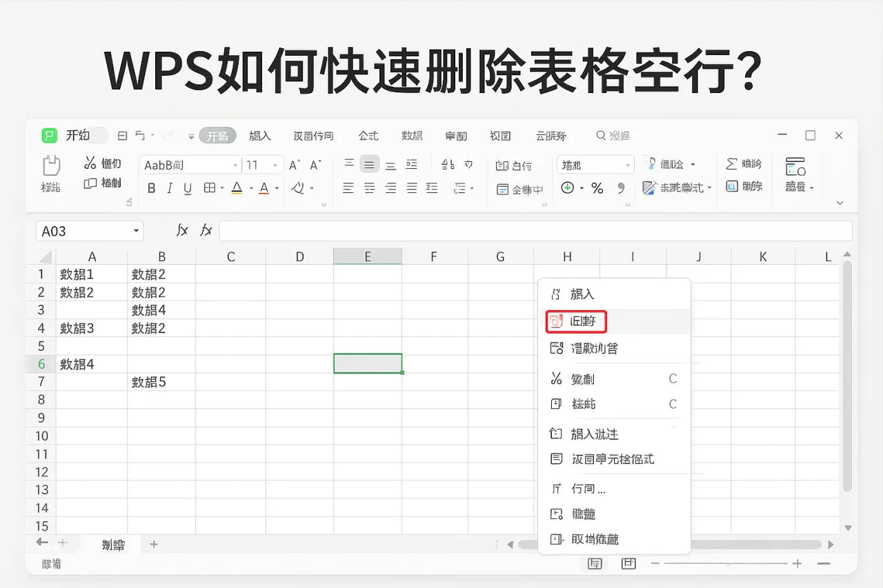Click the comma (thousands separator) style icon
The width and height of the screenshot is (883, 588).
620,187
